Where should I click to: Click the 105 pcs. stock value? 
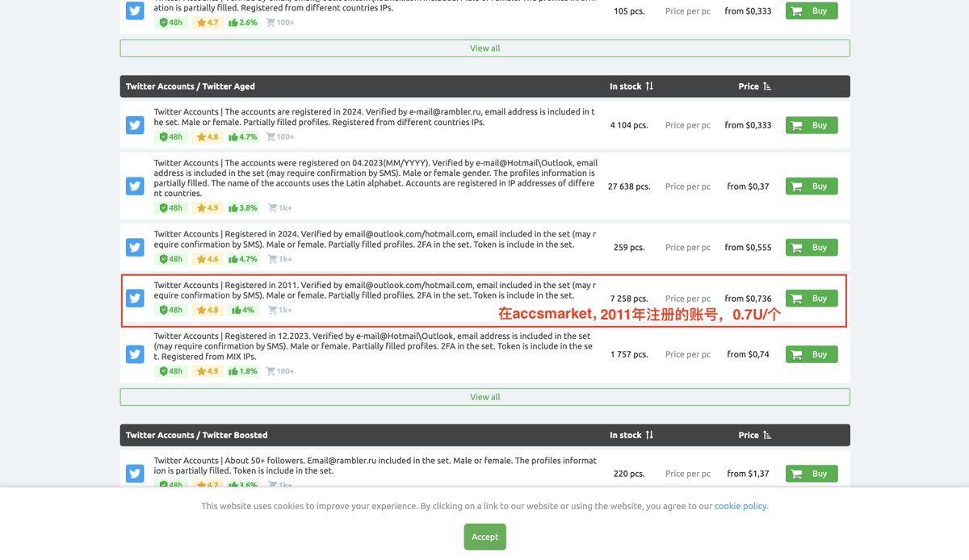[629, 11]
